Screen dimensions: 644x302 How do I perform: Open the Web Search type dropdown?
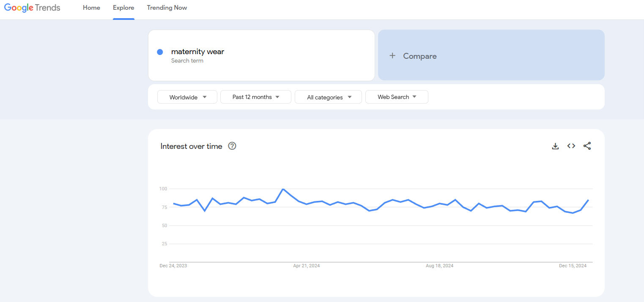coord(397,97)
